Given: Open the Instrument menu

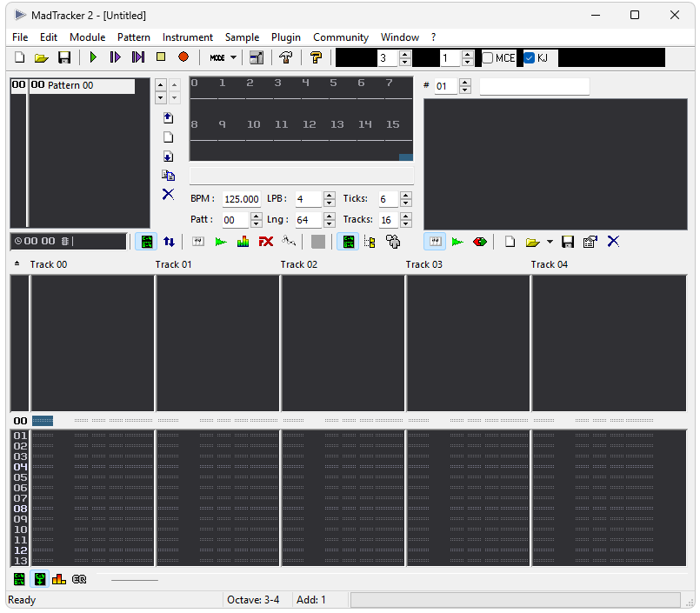Looking at the screenshot, I should click(188, 37).
